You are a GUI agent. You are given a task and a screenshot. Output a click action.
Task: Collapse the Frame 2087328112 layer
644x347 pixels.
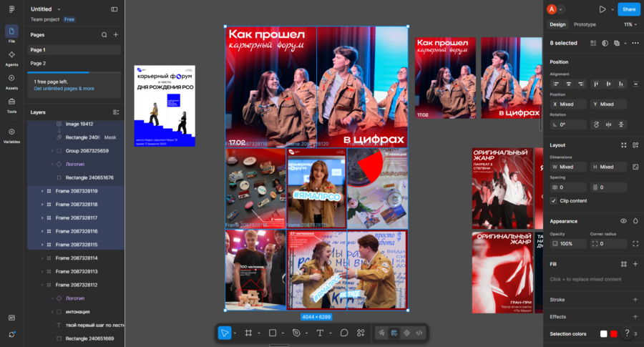pyautogui.click(x=42, y=285)
